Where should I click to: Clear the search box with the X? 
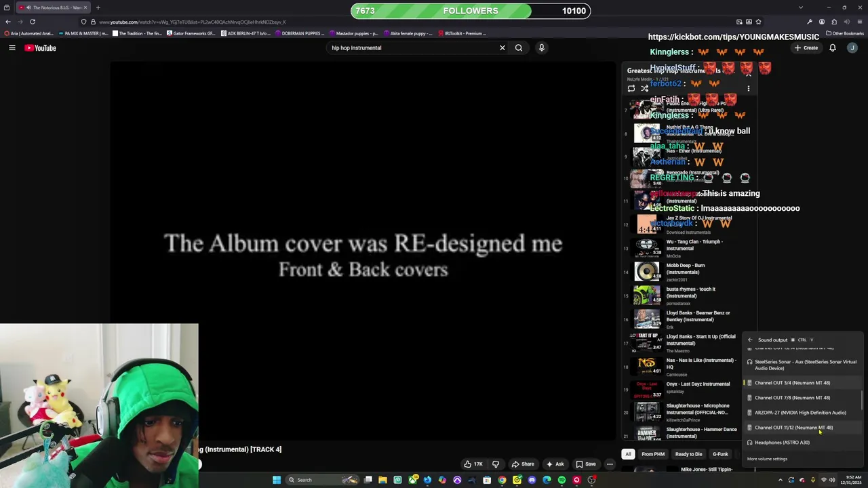pyautogui.click(x=502, y=47)
